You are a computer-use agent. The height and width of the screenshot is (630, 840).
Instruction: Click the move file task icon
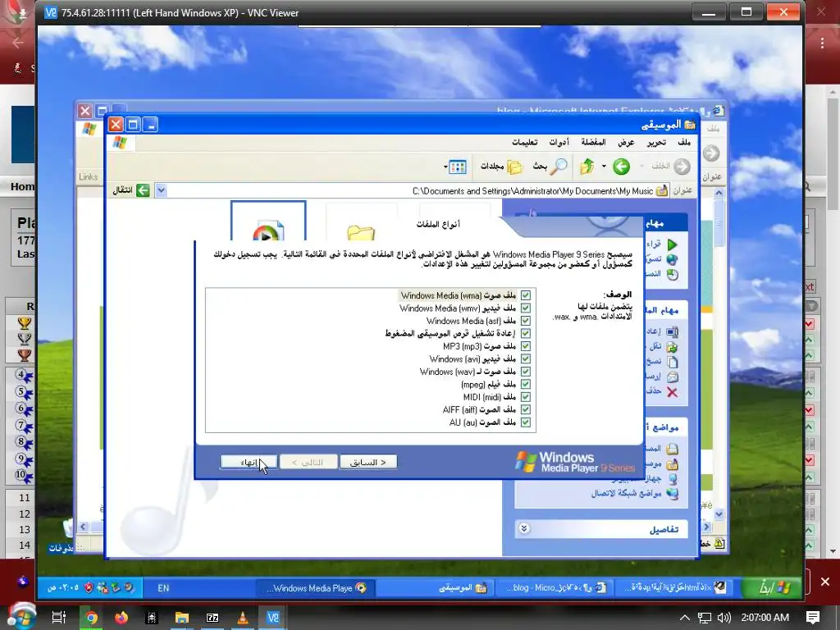point(672,347)
